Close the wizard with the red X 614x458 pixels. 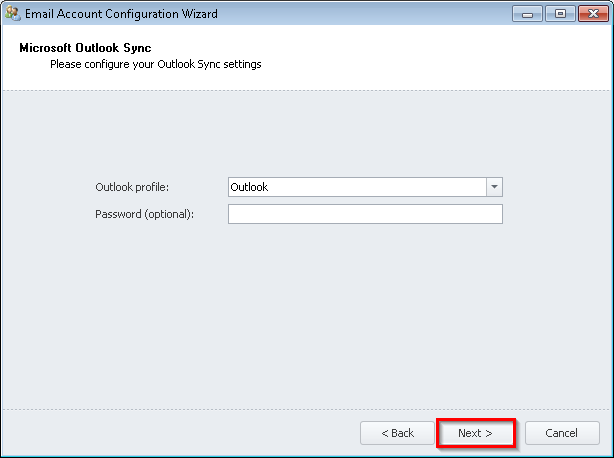(590, 14)
